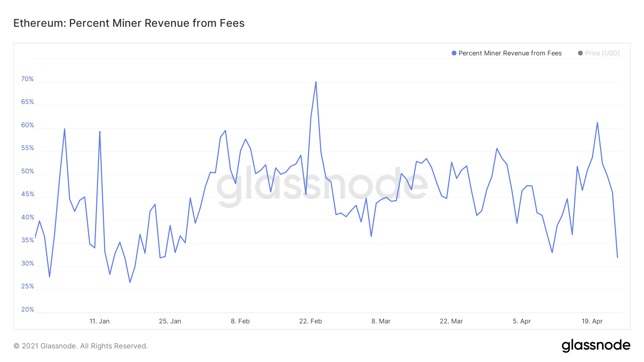
Task: Select the 22. Feb x-axis date label
Action: (311, 321)
